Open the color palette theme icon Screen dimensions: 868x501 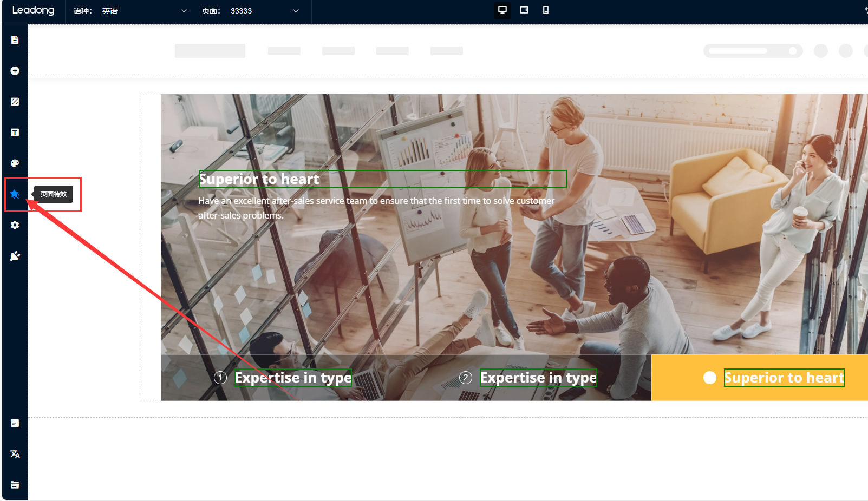(15, 163)
